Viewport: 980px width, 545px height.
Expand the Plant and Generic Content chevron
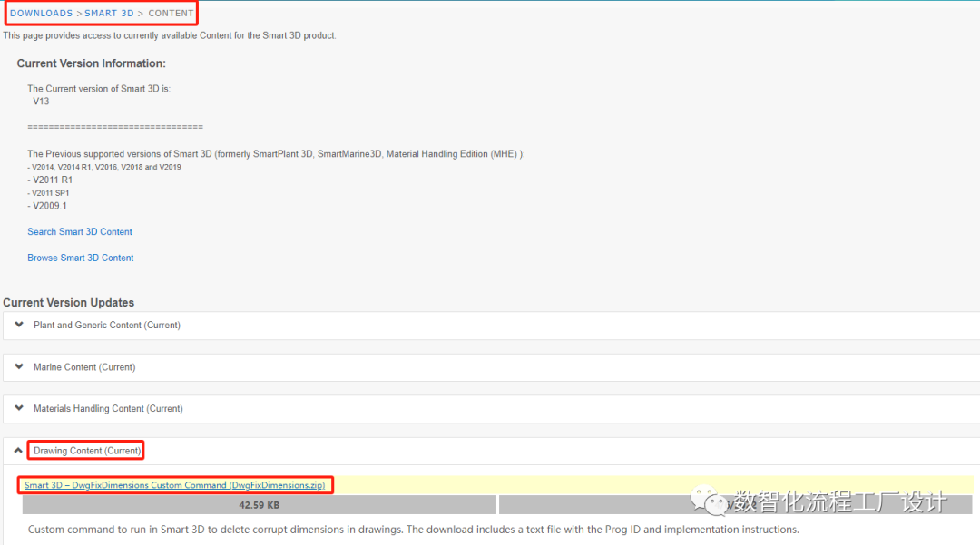click(x=19, y=325)
